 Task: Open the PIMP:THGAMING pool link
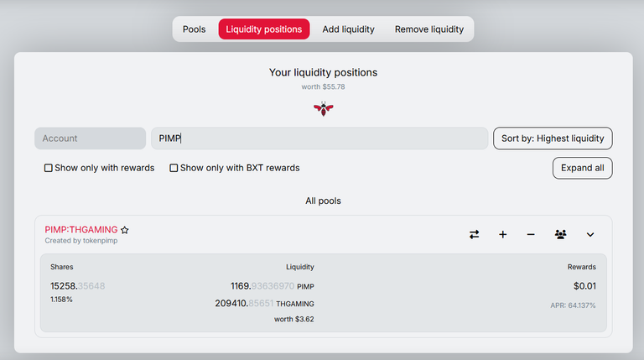81,230
